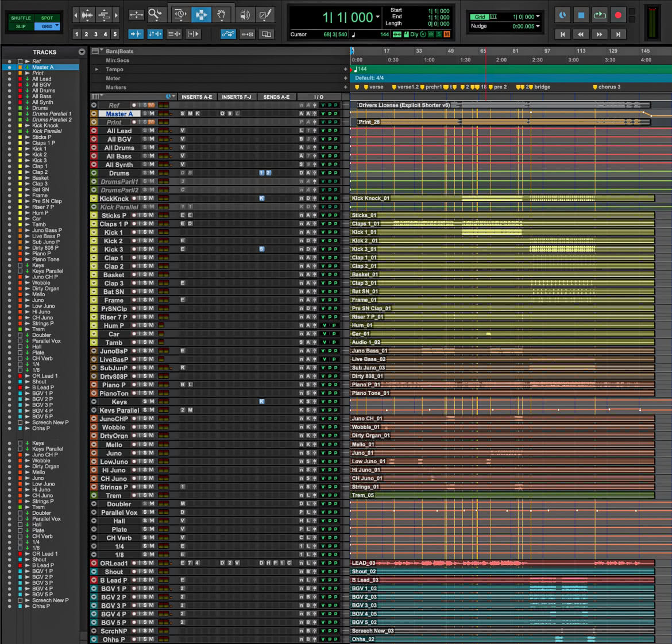Click fast forward in transport
Screen dimensions: 672x644
600,34
